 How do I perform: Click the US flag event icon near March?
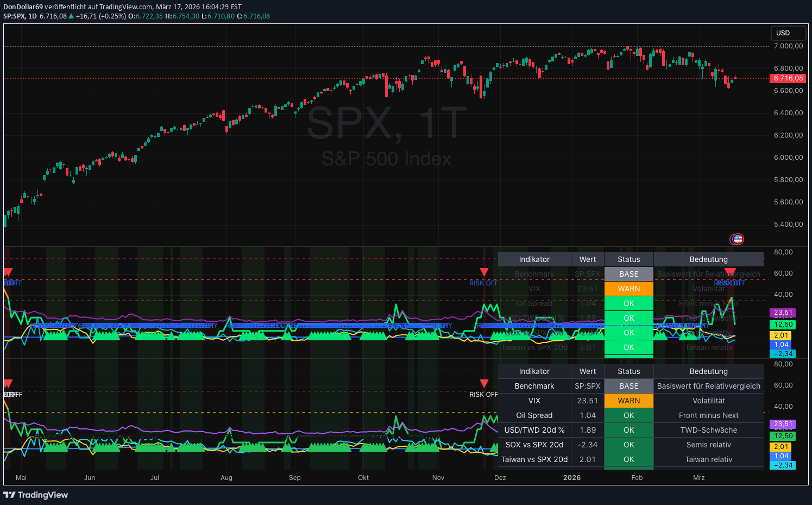click(x=737, y=239)
